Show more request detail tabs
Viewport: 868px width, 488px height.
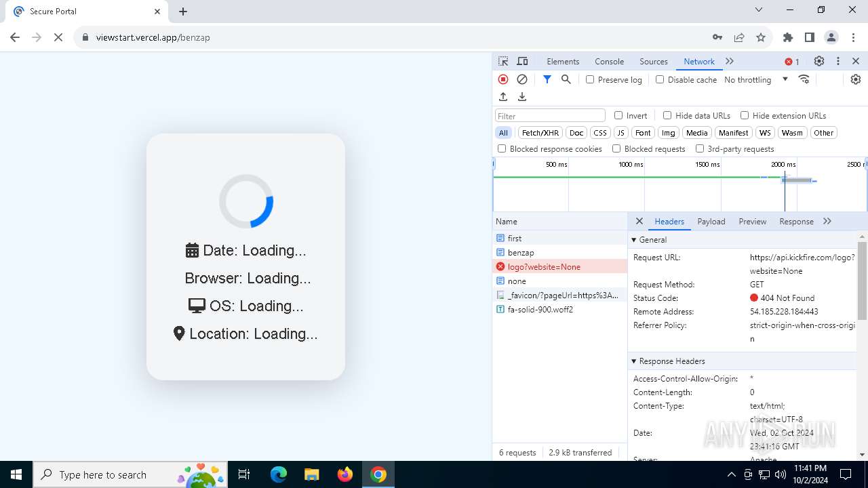(827, 221)
